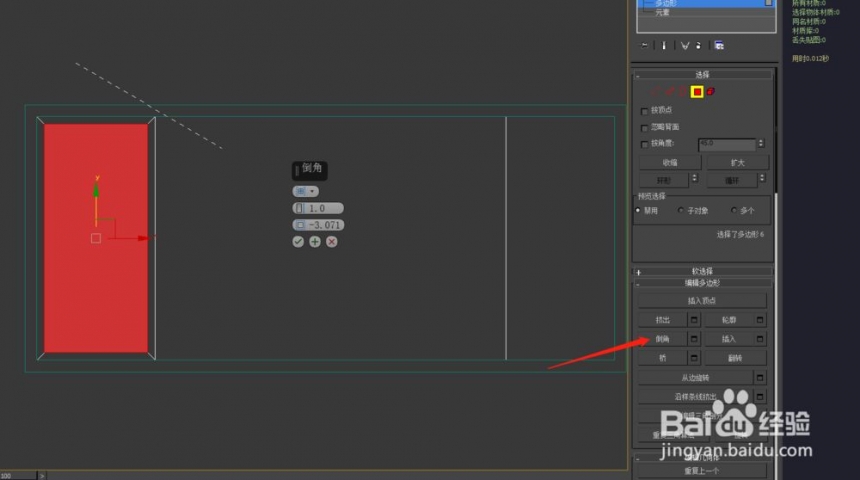860x480 pixels.
Task: Apply and continue bevel with plus icon
Action: pyautogui.click(x=315, y=241)
